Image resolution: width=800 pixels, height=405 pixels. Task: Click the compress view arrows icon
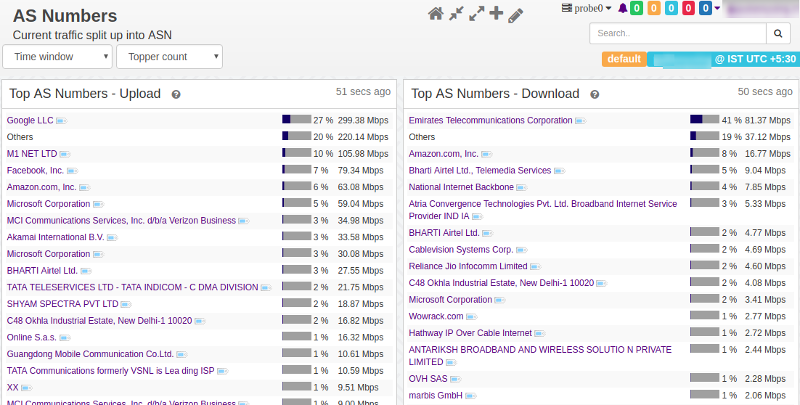click(x=456, y=14)
